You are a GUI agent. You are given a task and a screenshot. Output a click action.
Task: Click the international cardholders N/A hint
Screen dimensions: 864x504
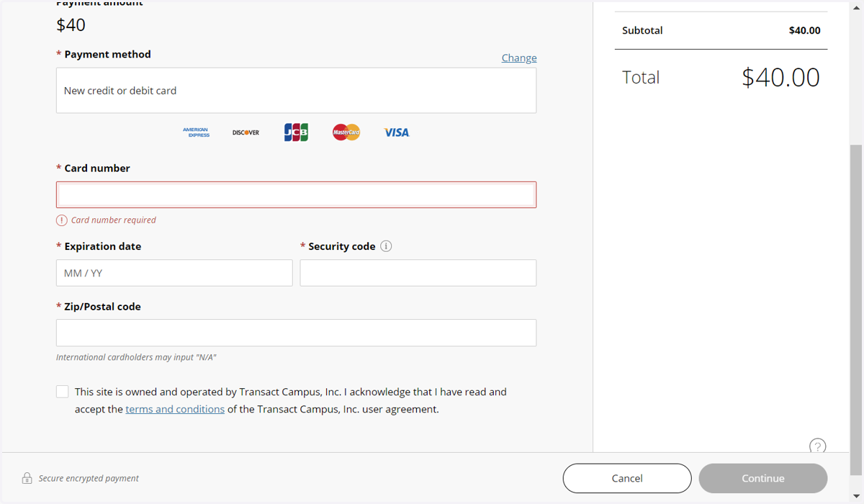click(x=136, y=357)
